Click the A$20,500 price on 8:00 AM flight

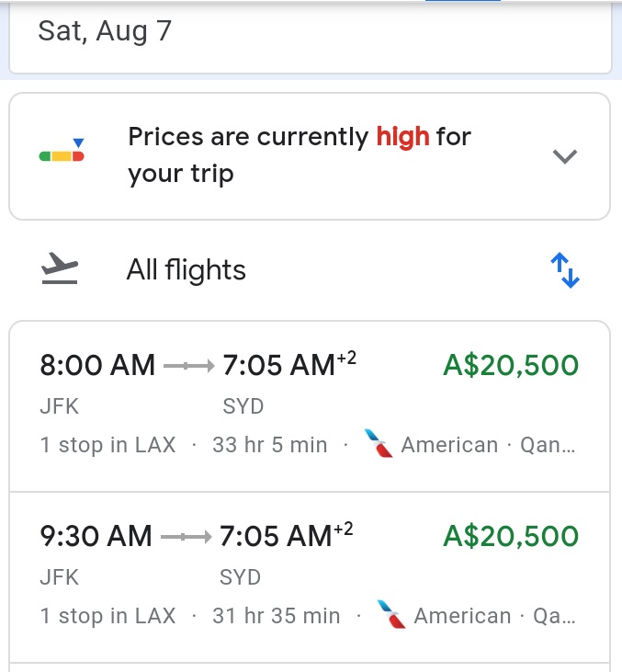coord(511,366)
